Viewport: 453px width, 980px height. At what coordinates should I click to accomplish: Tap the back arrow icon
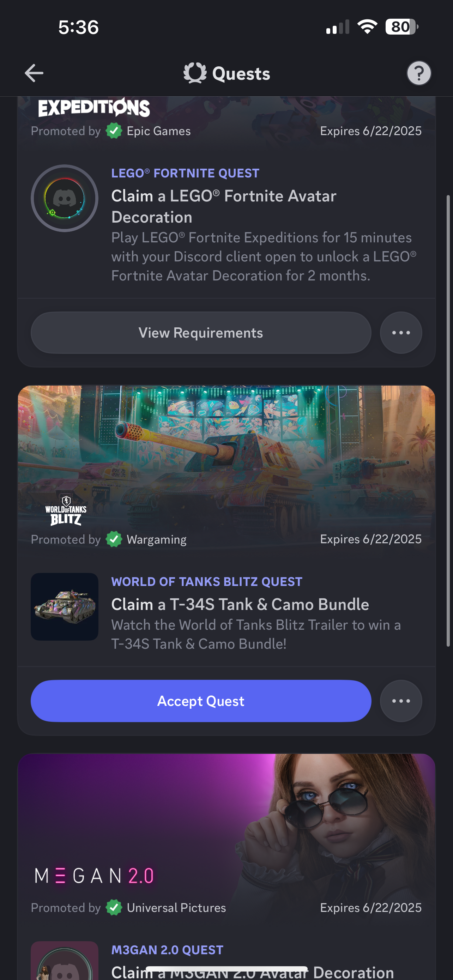tap(34, 73)
